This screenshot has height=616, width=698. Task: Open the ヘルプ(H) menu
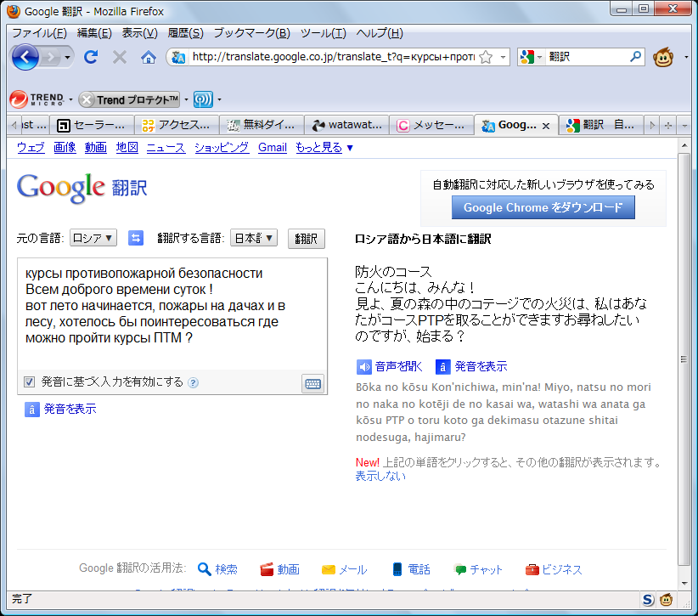tap(380, 33)
